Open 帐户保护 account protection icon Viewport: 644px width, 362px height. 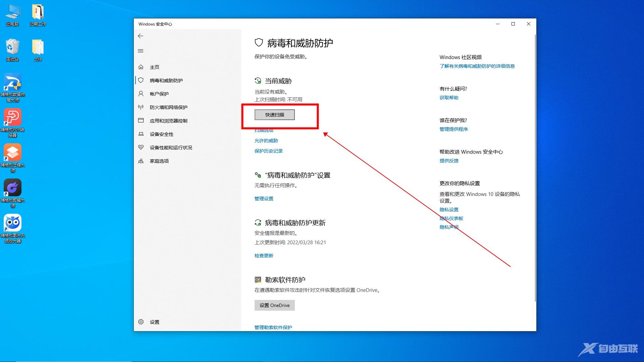(141, 94)
